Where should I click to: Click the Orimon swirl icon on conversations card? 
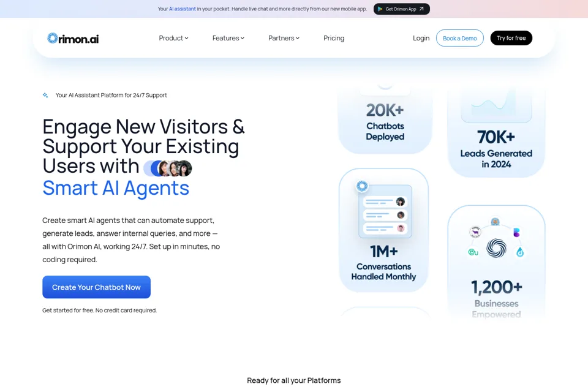(x=362, y=186)
